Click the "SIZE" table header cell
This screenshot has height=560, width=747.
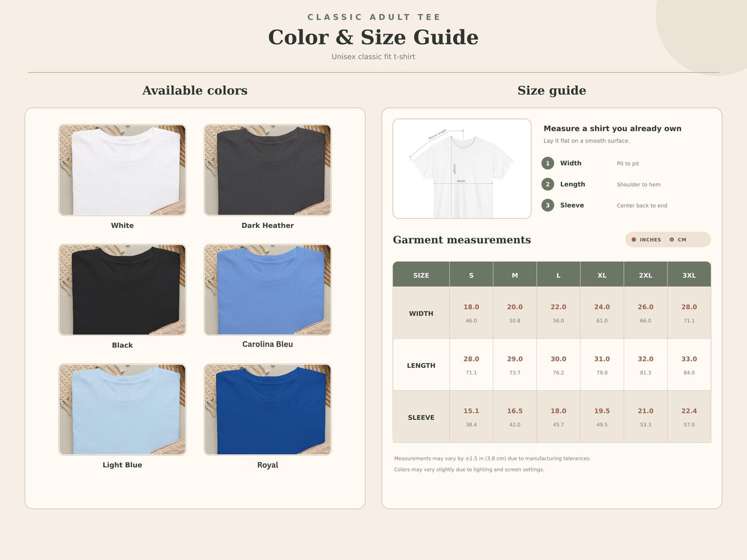[x=421, y=276]
